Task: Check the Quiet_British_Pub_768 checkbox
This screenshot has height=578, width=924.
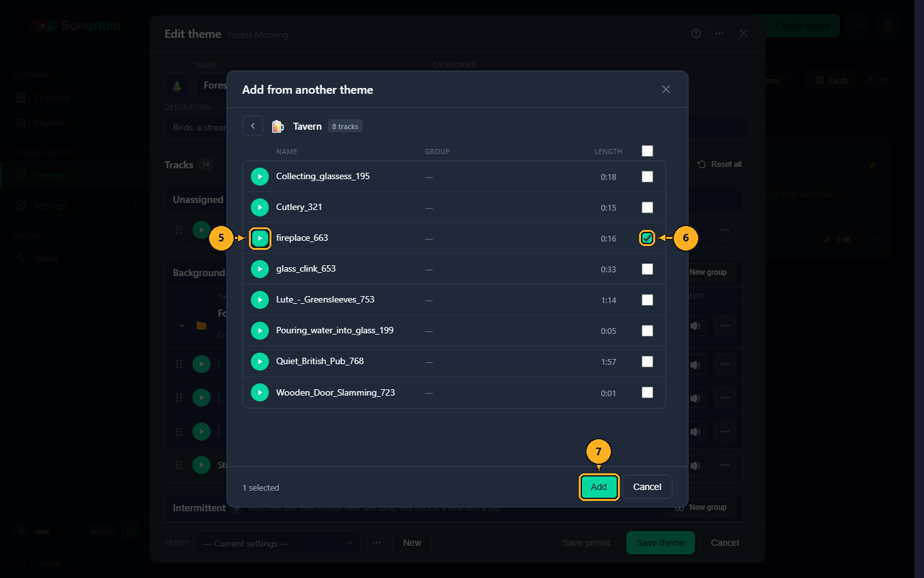Action: [647, 362]
